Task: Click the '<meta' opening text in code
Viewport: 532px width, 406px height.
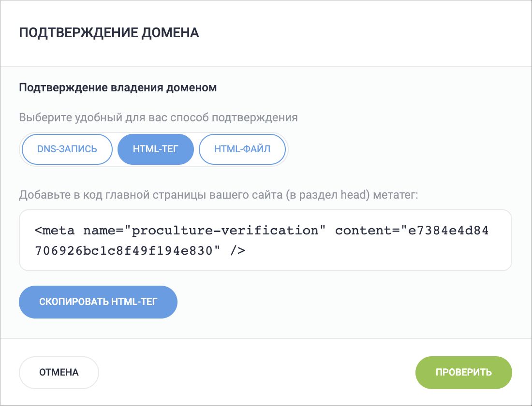Action: coord(55,231)
